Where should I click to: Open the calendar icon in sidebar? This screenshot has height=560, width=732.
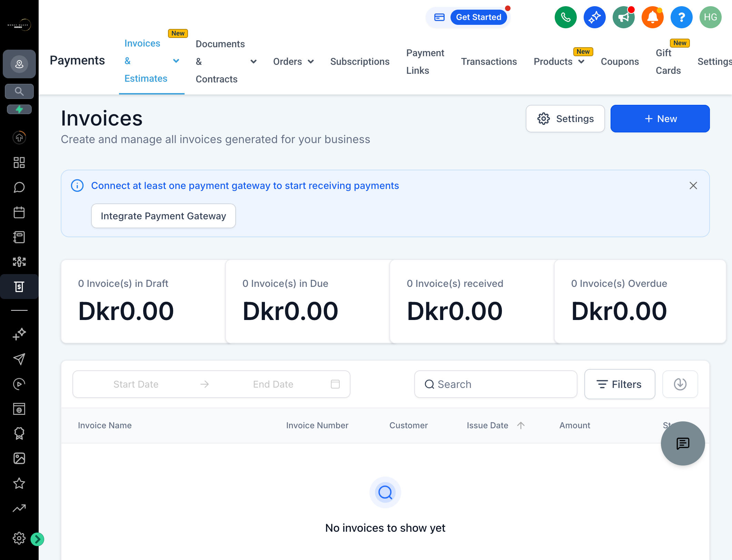click(19, 212)
